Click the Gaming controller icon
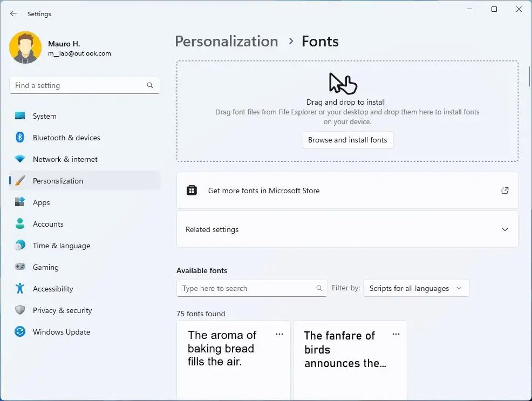This screenshot has width=532, height=401. (x=20, y=267)
